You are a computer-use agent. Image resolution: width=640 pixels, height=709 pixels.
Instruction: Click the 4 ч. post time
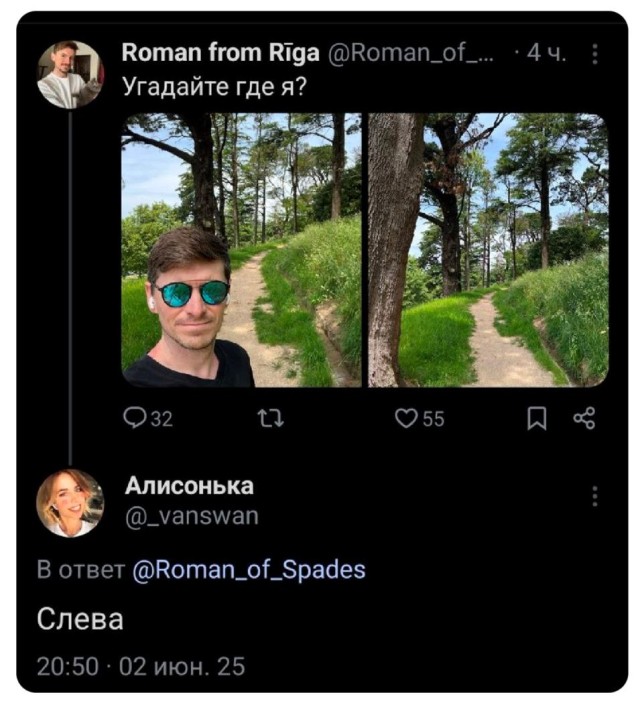(547, 54)
